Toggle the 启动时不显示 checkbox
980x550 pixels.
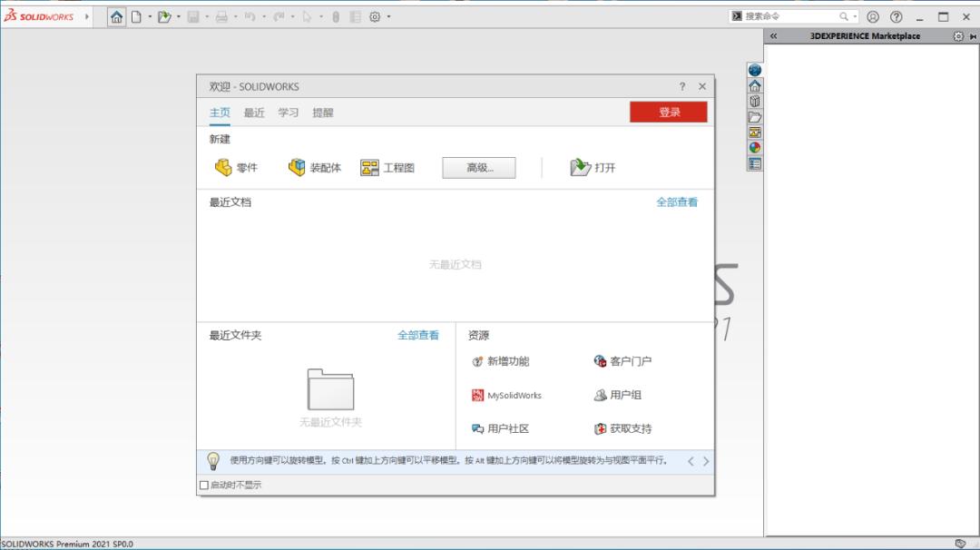203,485
